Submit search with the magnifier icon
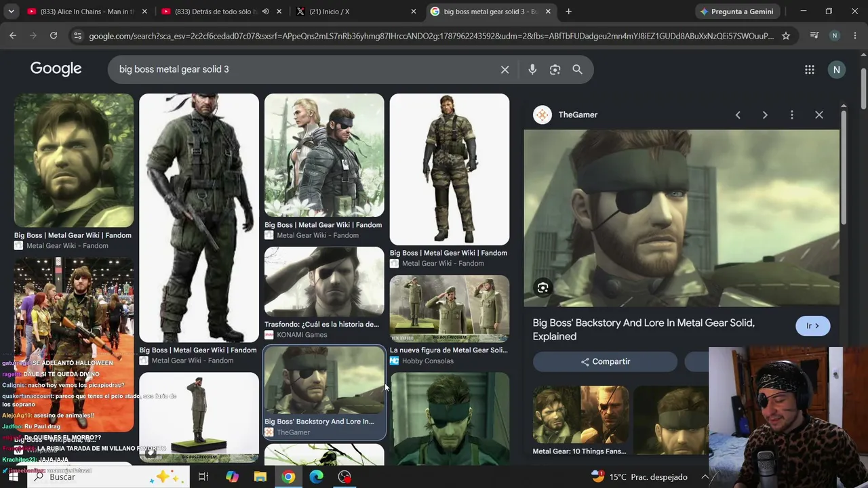The image size is (868, 488). pos(577,69)
